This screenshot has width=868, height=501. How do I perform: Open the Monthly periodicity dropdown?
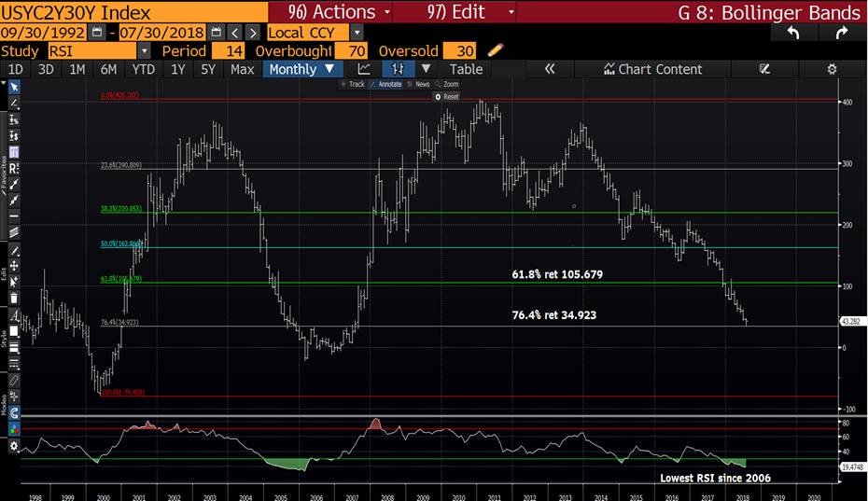pos(302,69)
